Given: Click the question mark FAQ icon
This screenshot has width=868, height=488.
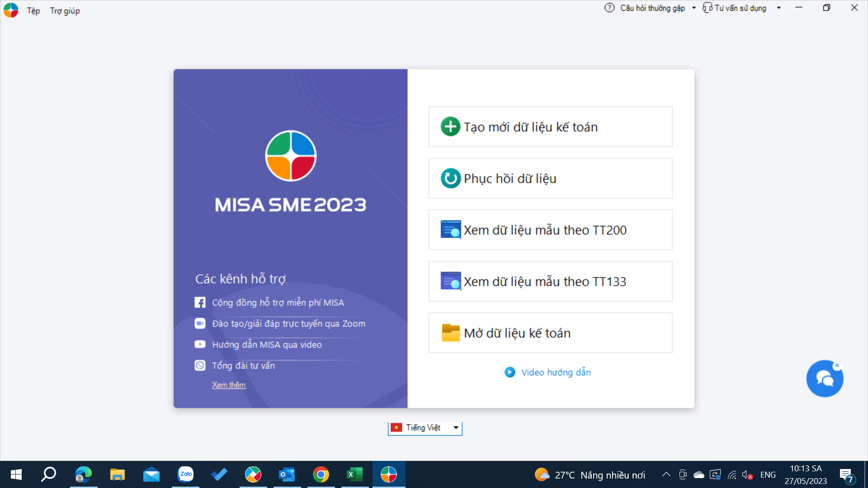Looking at the screenshot, I should tap(609, 8).
